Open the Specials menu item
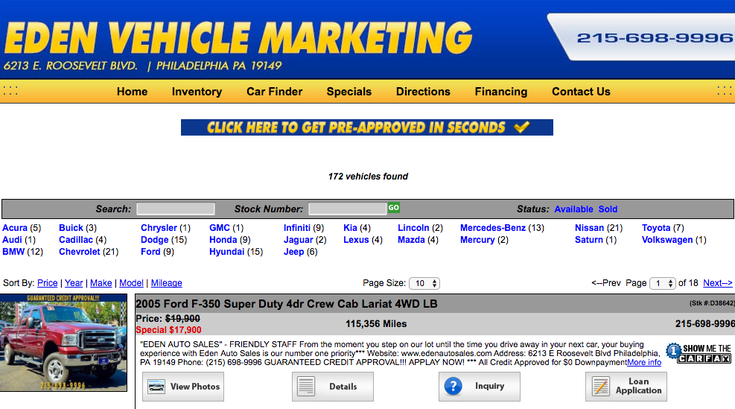The image size is (735, 409). click(349, 91)
